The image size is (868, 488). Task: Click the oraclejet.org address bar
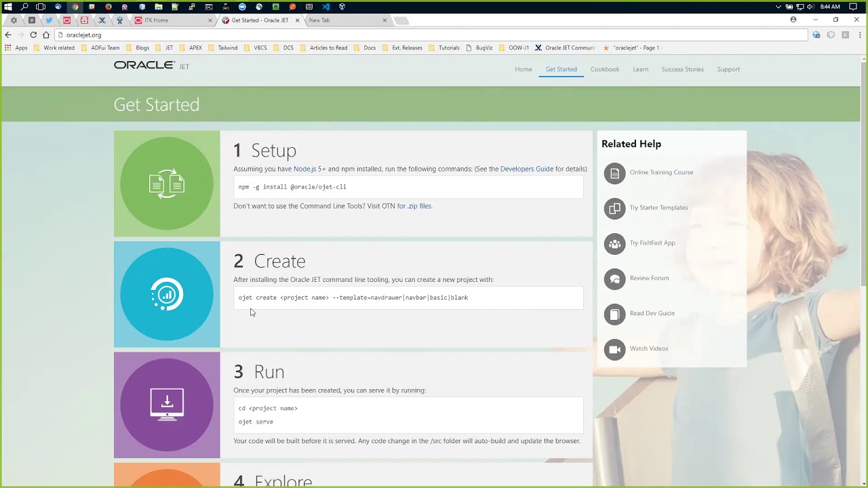click(431, 35)
